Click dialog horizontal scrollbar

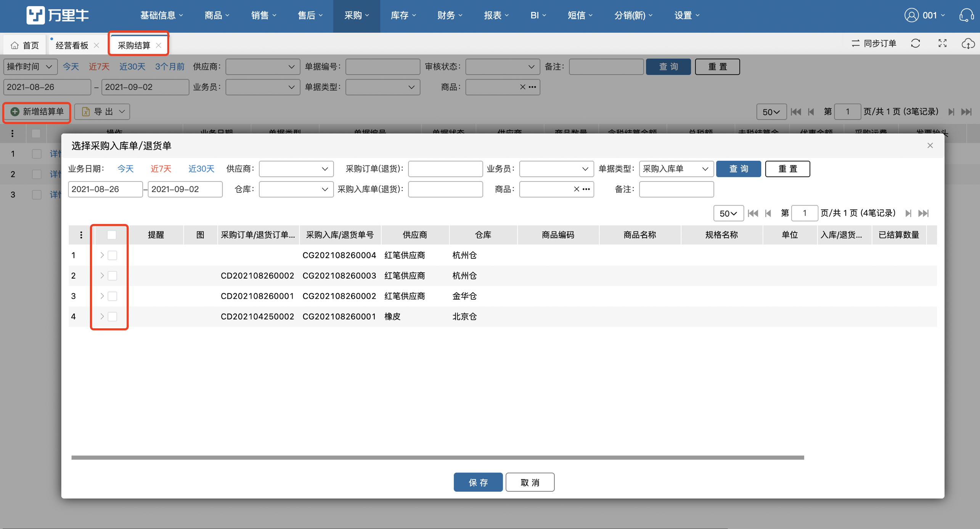tap(438, 457)
